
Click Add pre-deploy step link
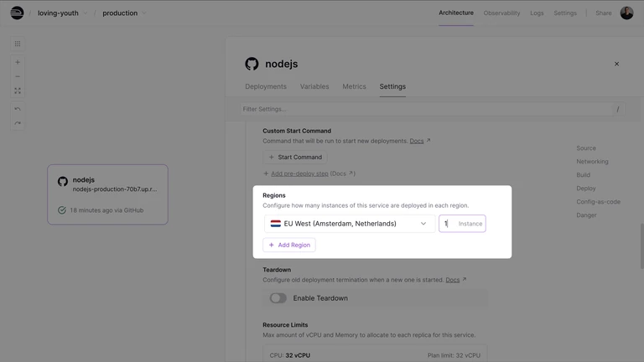pos(299,173)
